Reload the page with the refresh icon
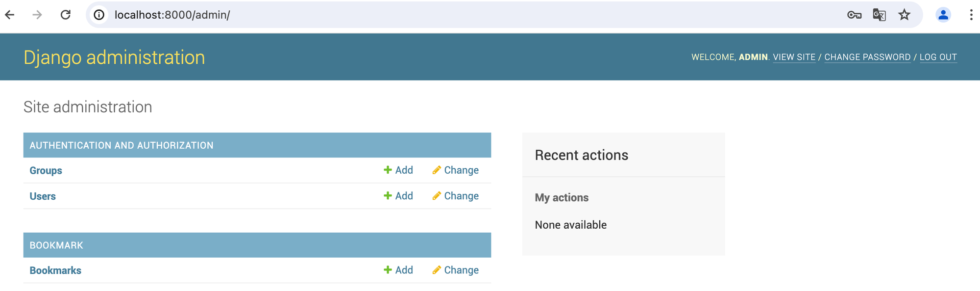This screenshot has width=980, height=291. click(66, 15)
